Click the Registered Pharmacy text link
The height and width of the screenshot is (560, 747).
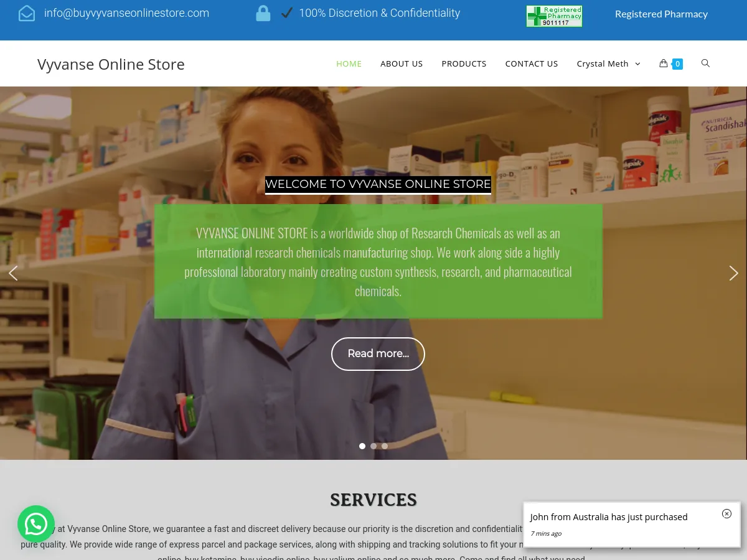click(661, 14)
